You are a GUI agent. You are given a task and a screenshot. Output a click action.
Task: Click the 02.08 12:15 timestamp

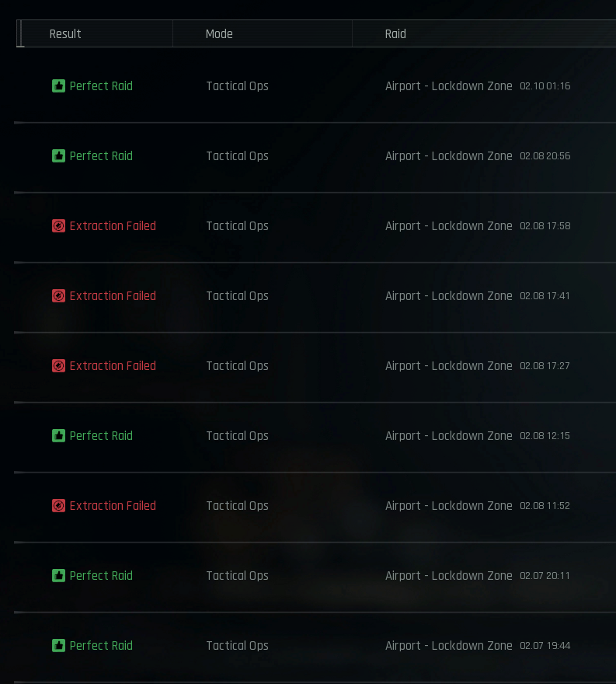click(x=545, y=436)
